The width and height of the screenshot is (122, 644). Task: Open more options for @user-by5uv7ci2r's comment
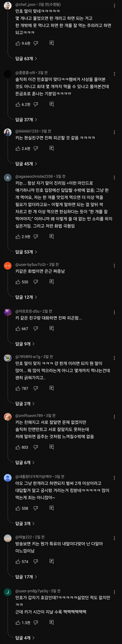[114, 265]
